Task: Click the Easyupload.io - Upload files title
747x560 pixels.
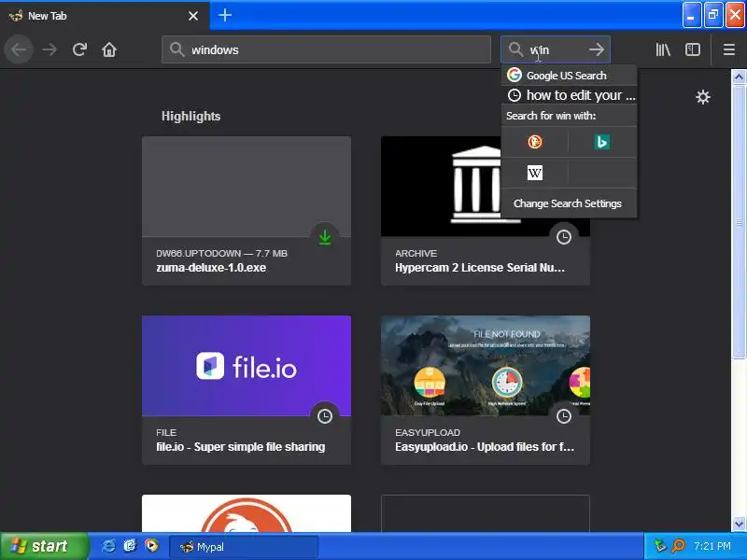Action: point(485,447)
